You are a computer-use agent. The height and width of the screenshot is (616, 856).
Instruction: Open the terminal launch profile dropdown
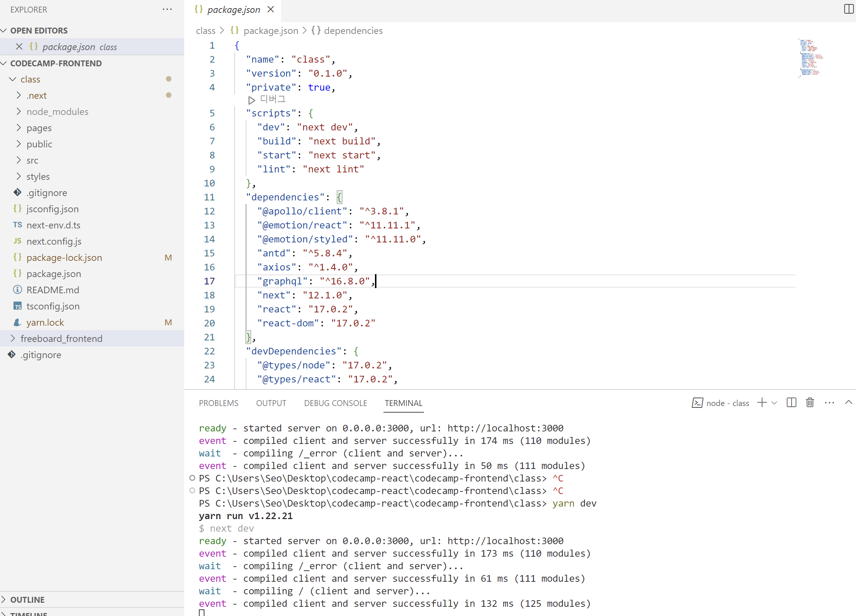coord(774,403)
